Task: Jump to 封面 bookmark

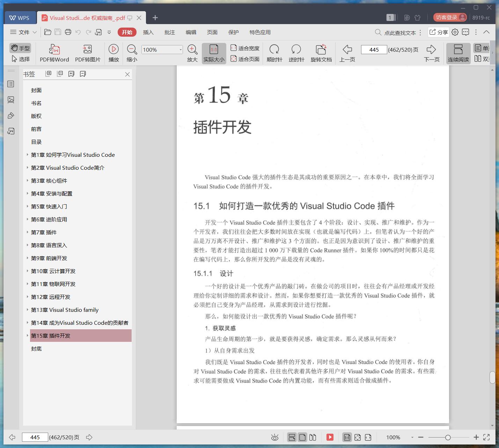Action: click(36, 90)
